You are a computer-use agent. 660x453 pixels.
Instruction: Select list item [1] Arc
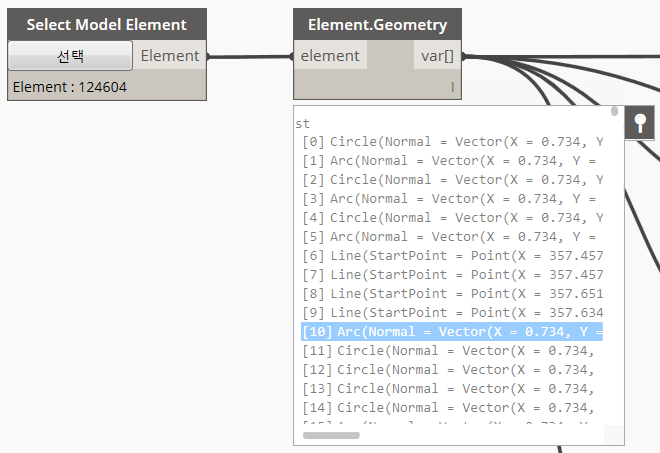(x=452, y=161)
